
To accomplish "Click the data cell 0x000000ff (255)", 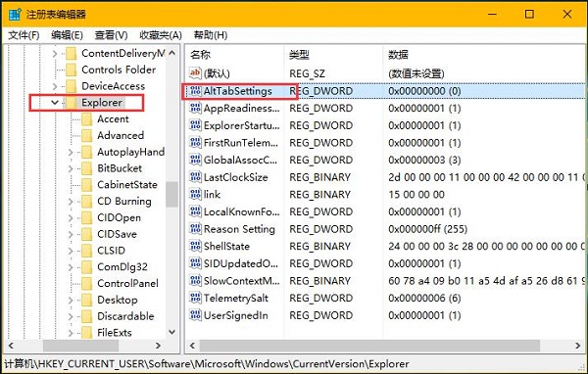I will pyautogui.click(x=428, y=228).
